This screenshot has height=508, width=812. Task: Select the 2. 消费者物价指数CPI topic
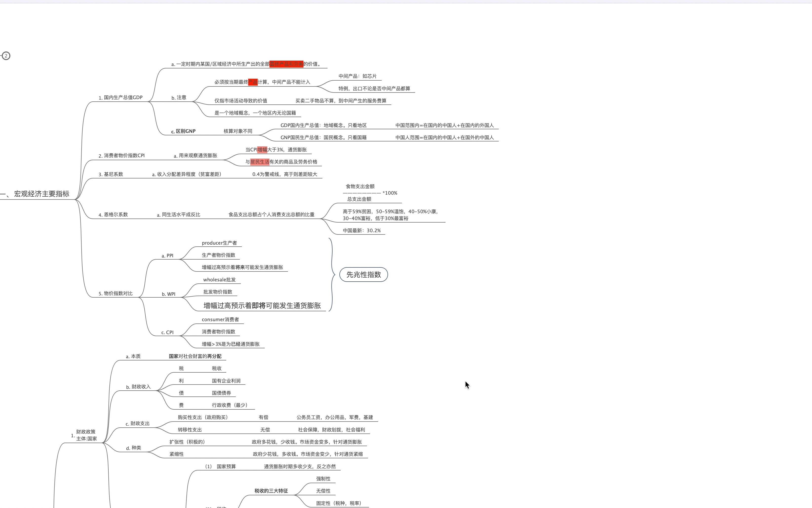[122, 156]
